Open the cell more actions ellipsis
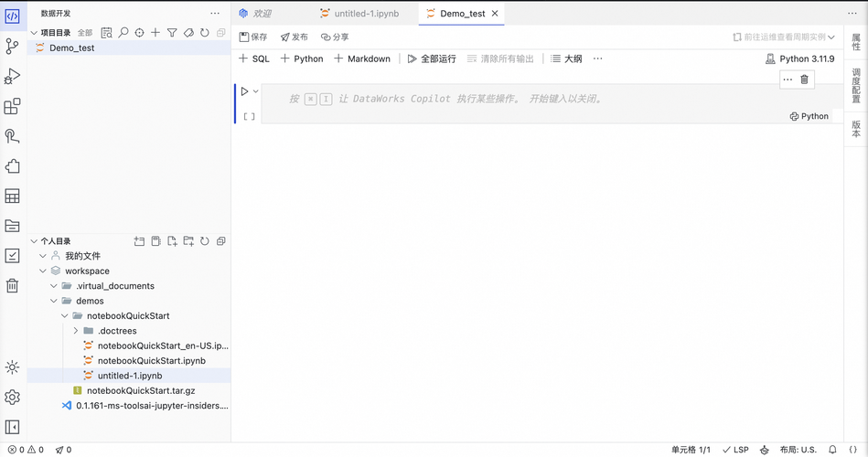The height and width of the screenshot is (457, 868). [788, 80]
